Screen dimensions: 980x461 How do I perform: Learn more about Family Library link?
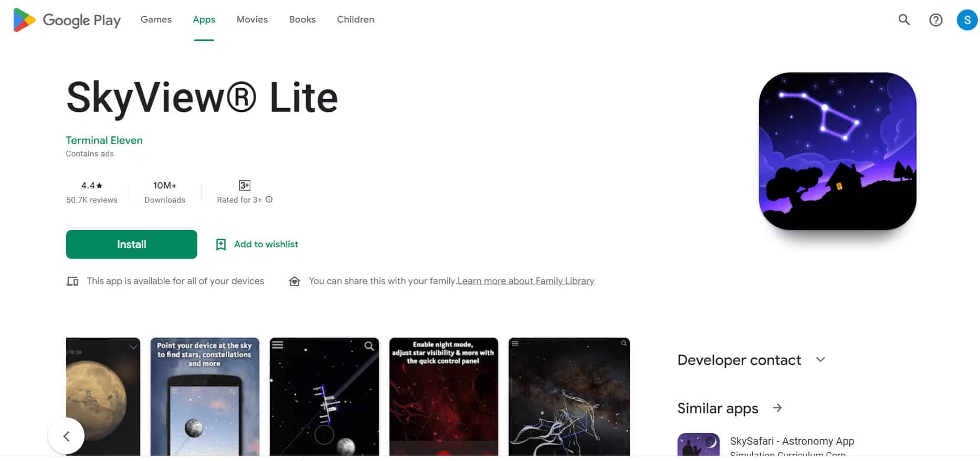pyautogui.click(x=526, y=281)
